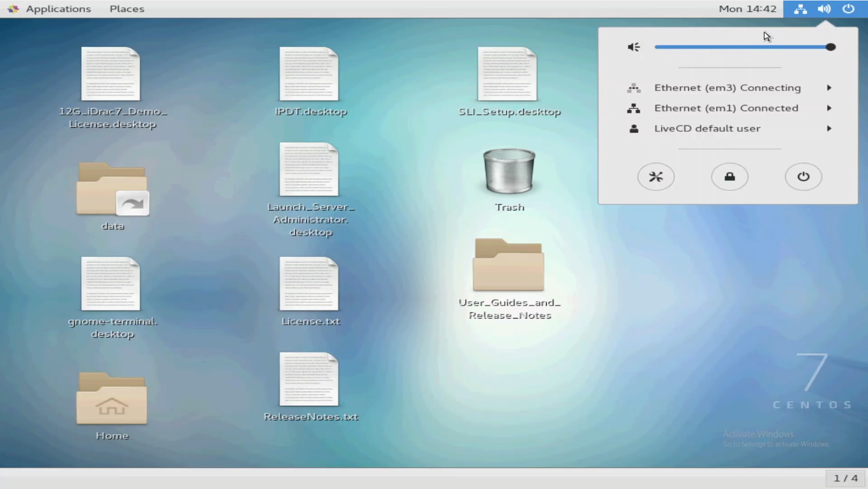
Task: Select the User_Guides_and_Release_Notes folder
Action: [x=508, y=266]
